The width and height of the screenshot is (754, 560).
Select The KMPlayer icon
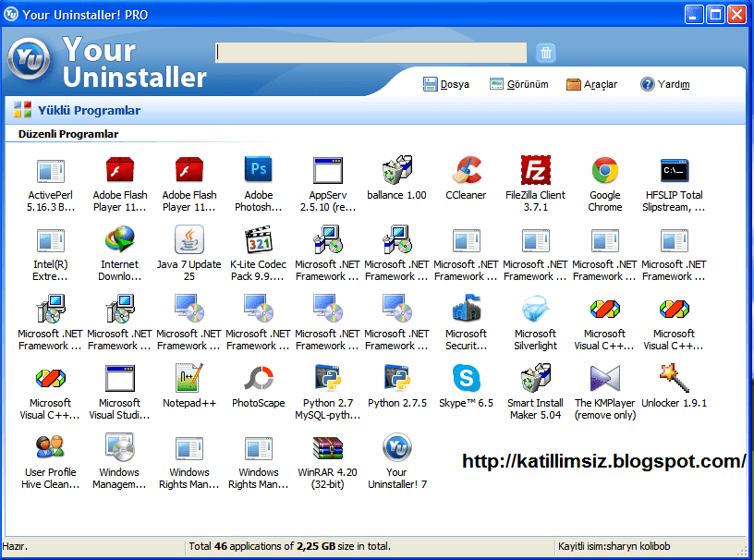tap(604, 378)
